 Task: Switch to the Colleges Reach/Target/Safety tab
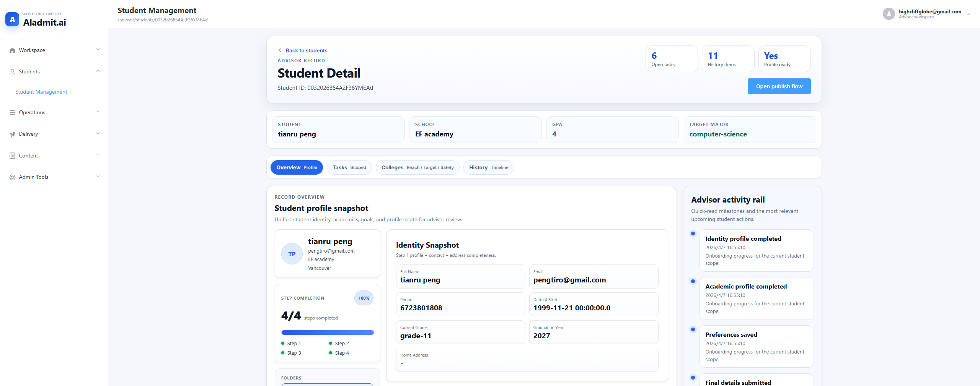pyautogui.click(x=417, y=167)
